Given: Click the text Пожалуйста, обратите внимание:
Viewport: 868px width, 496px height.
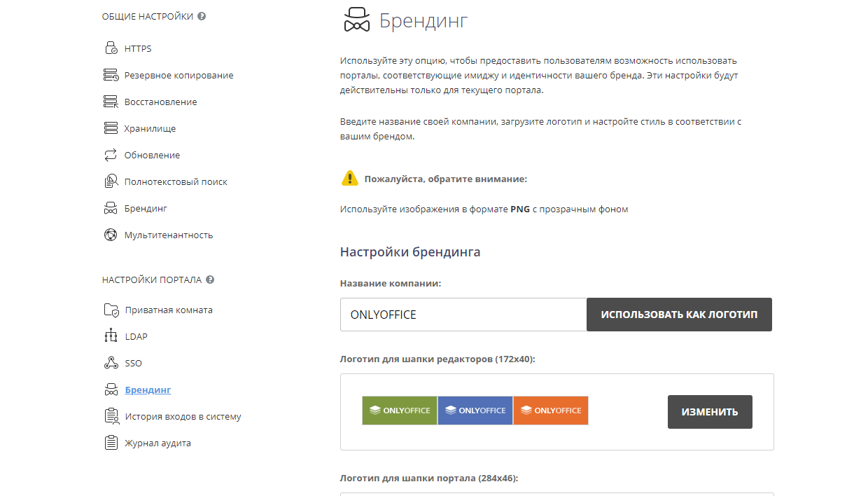Looking at the screenshot, I should (x=445, y=179).
